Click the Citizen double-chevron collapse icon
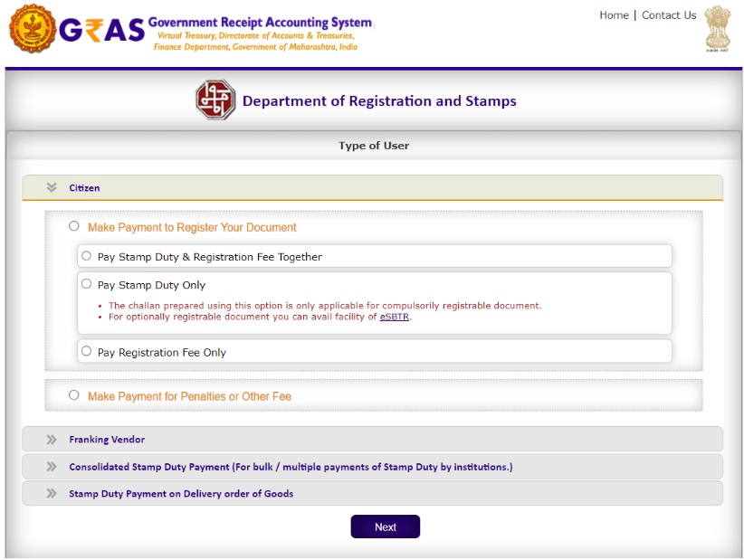 [52, 188]
